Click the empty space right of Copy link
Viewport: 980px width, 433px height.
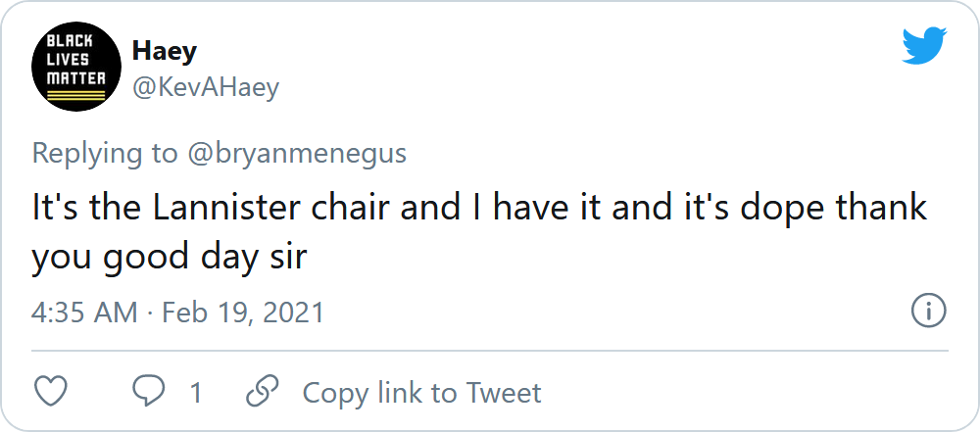[744, 393]
